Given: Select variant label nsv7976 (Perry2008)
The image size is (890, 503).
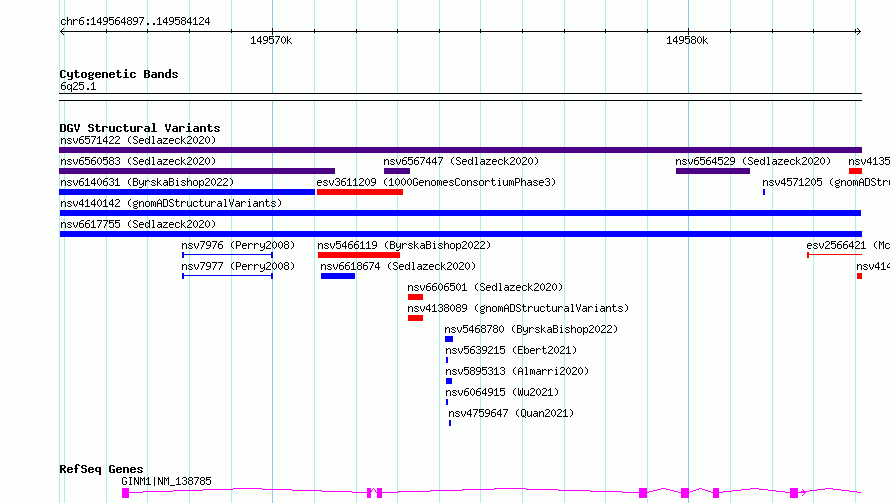Looking at the screenshot, I should coord(238,245).
